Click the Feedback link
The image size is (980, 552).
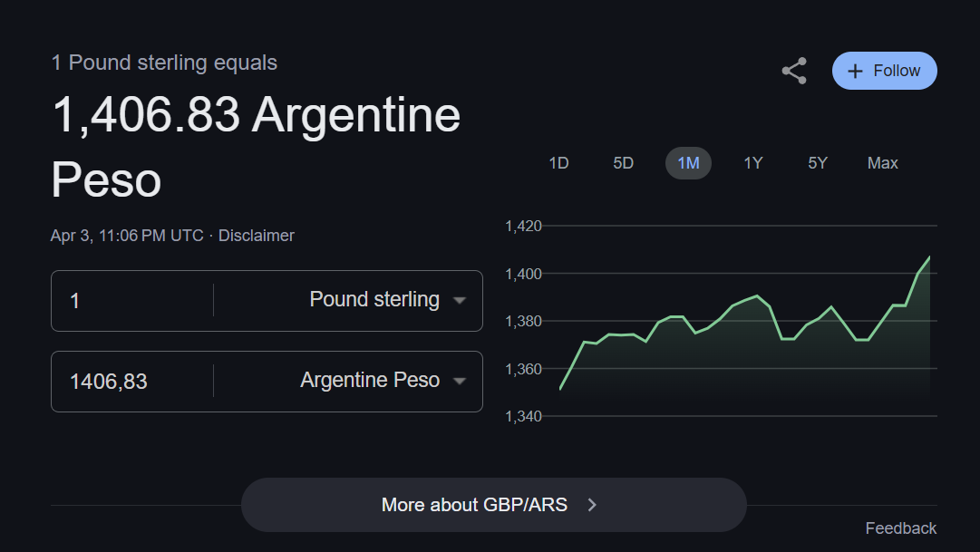tap(900, 528)
